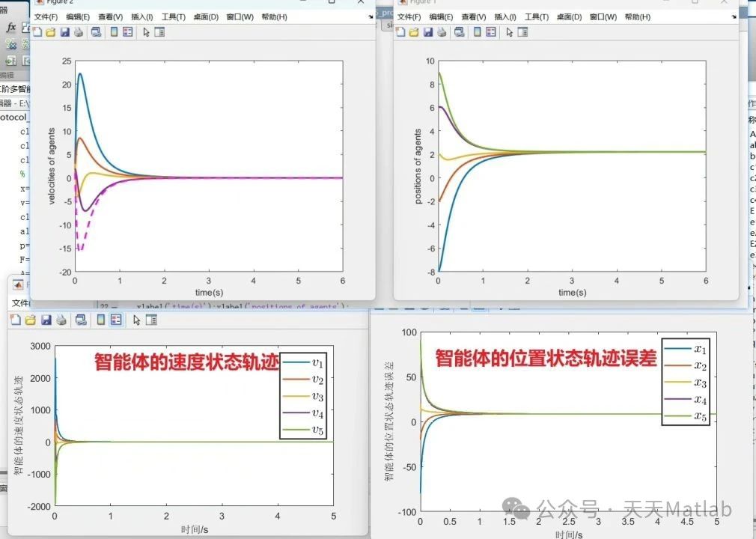Select v5 entry in velocity legend
The height and width of the screenshot is (539, 756).
tap(303, 430)
